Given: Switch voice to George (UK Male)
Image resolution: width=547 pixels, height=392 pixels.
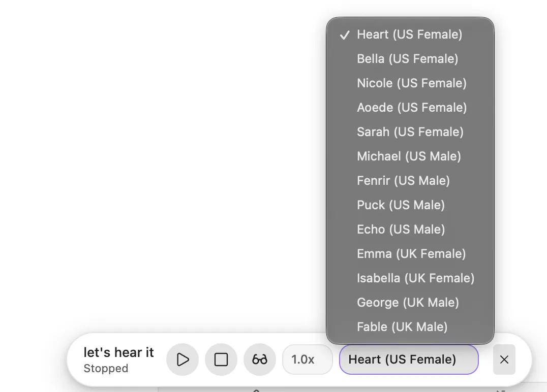Looking at the screenshot, I should click(410, 303).
